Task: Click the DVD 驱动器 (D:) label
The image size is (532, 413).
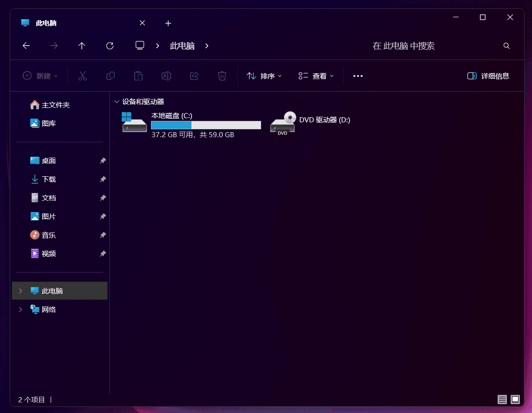Action: pyautogui.click(x=325, y=120)
